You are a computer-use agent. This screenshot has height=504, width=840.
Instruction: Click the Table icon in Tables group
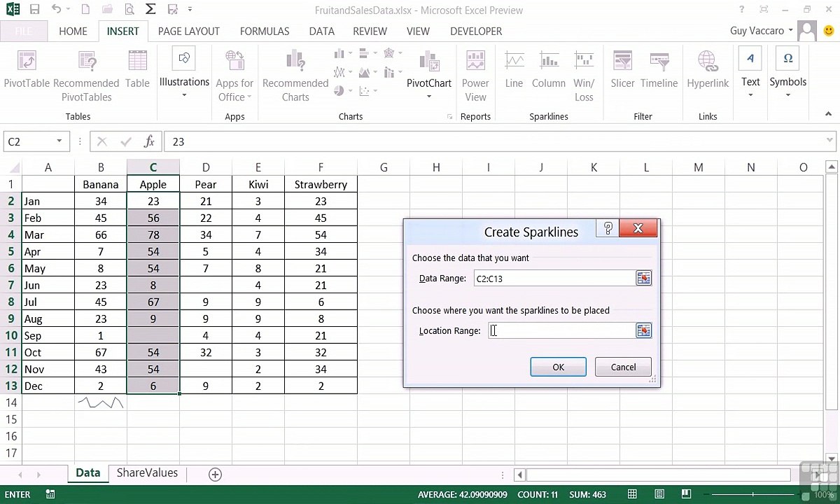(x=137, y=70)
